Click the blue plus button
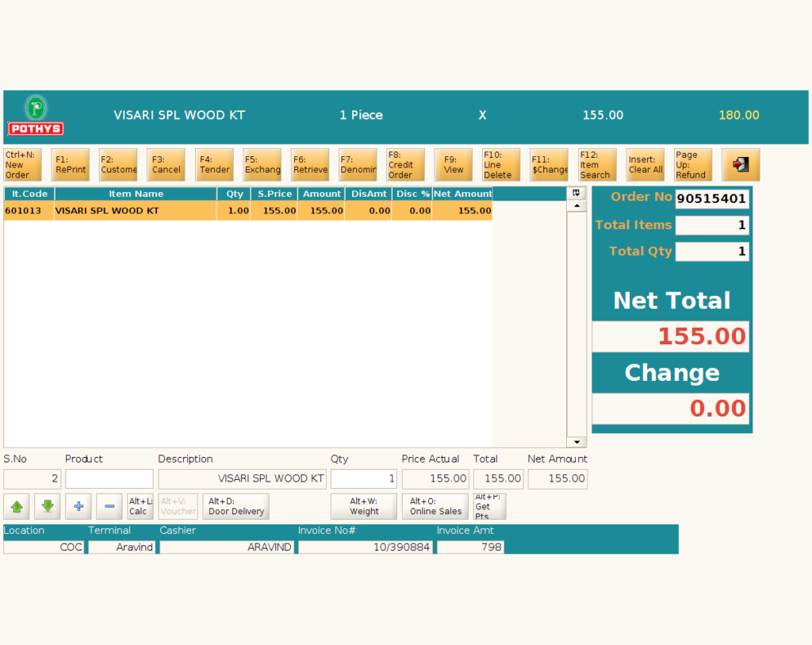The image size is (812, 645). 79,506
